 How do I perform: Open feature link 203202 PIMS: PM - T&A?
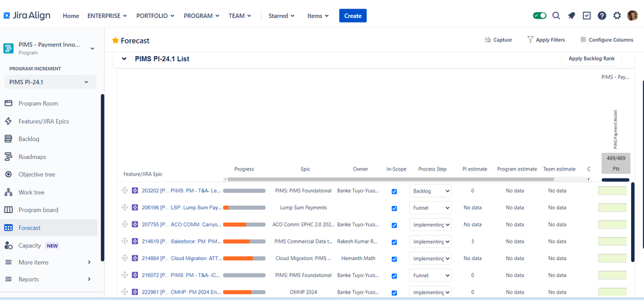pyautogui.click(x=182, y=191)
